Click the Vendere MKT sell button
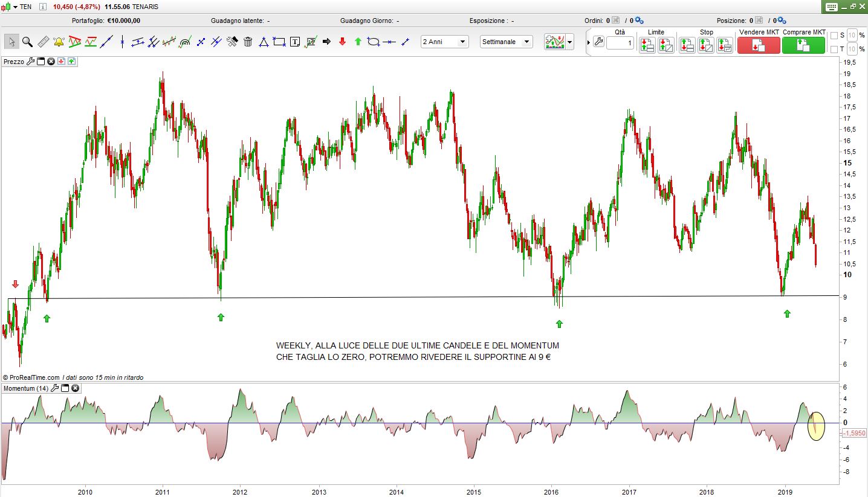The width and height of the screenshot is (868, 497). pos(759,45)
